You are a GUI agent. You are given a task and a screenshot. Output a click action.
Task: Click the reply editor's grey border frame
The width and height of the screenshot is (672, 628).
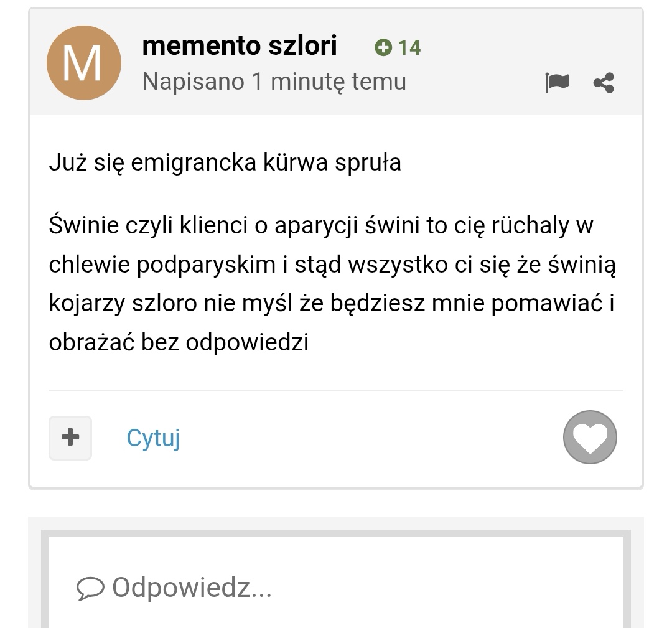336,533
